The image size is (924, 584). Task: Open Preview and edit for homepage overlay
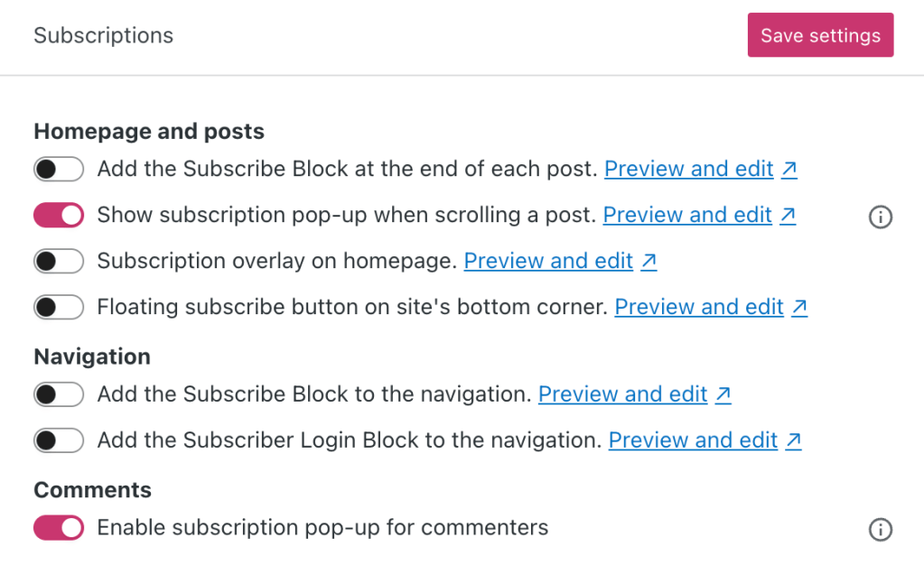548,261
